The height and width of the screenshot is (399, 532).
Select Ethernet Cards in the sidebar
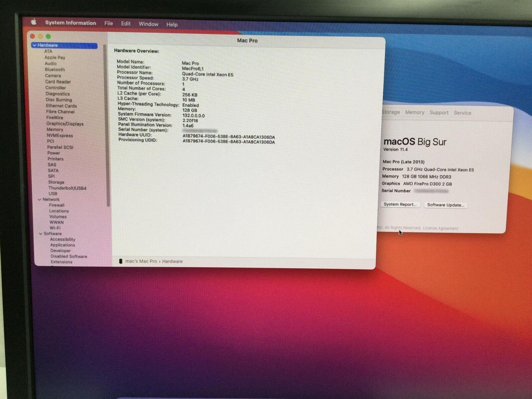pos(61,106)
